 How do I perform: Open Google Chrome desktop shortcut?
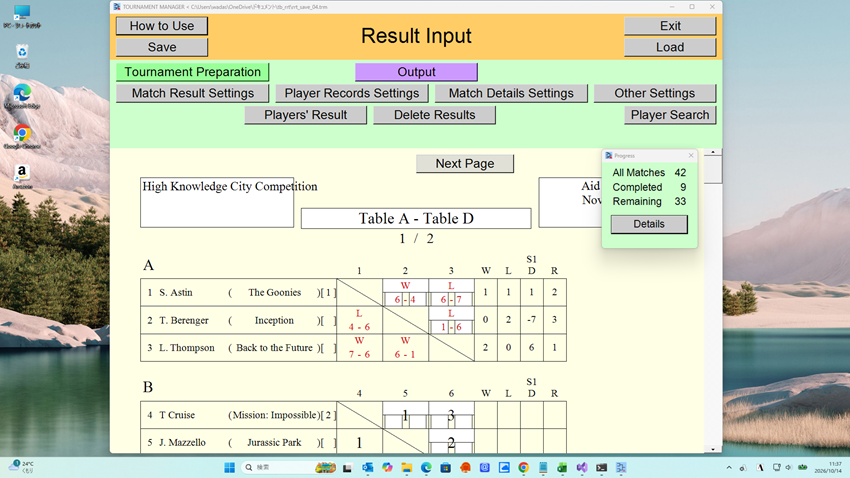point(22,136)
